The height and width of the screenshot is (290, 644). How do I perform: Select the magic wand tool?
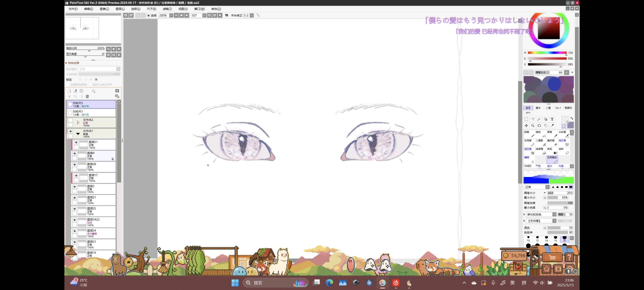tap(539, 119)
